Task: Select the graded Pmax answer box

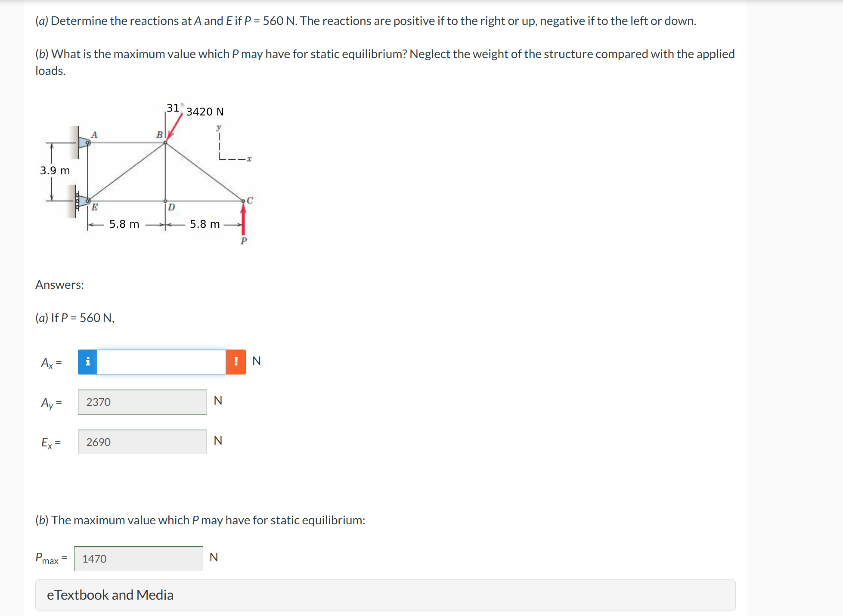Action: [138, 558]
